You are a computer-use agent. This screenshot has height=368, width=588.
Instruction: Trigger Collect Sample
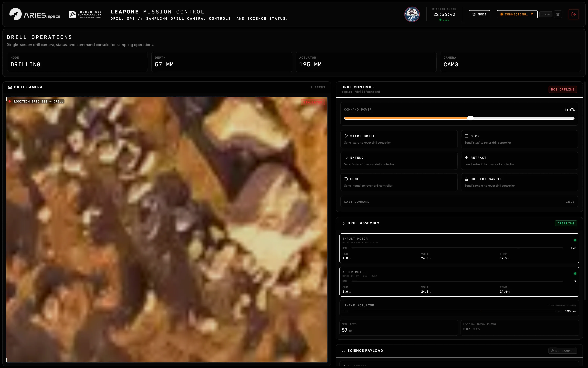(519, 182)
